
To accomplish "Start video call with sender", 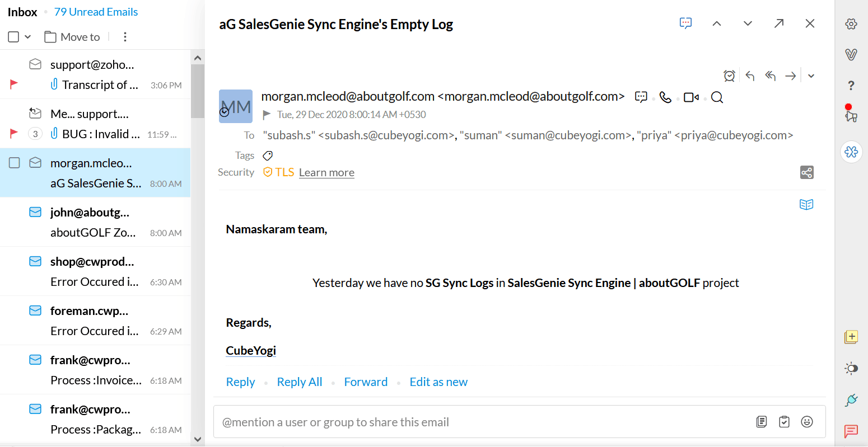I will pos(691,97).
